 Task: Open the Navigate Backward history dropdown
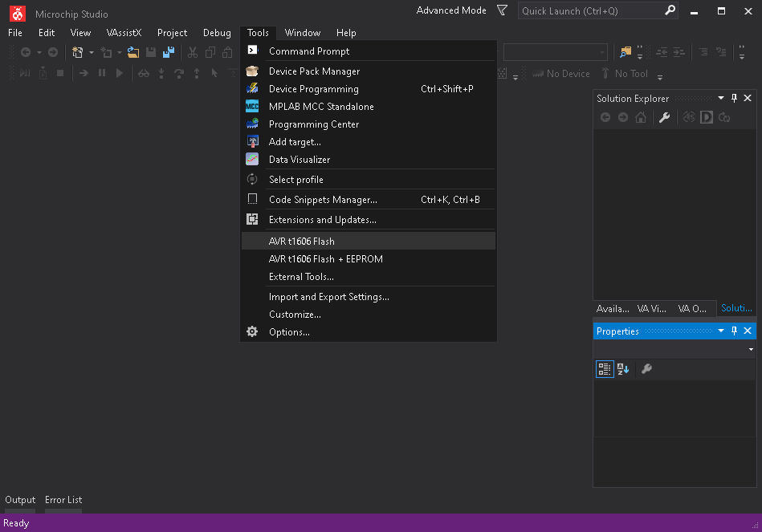[39, 52]
